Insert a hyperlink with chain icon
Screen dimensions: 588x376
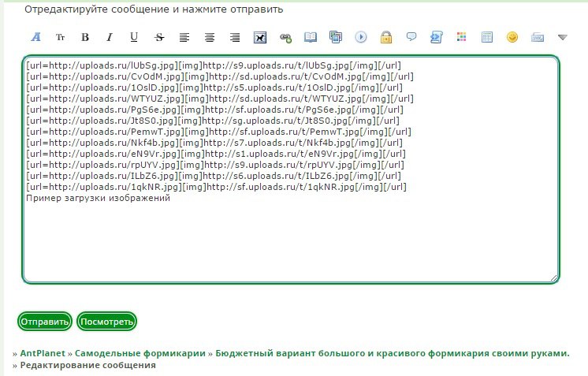pyautogui.click(x=285, y=38)
